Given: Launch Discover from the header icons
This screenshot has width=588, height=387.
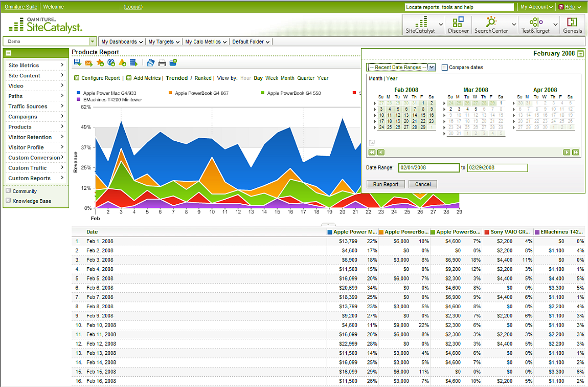Looking at the screenshot, I should click(458, 25).
